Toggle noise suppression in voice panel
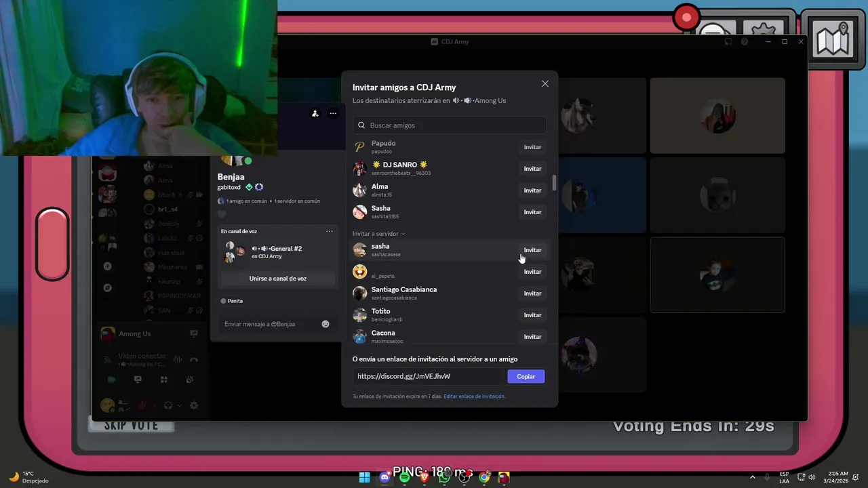The image size is (868, 488). [178, 360]
